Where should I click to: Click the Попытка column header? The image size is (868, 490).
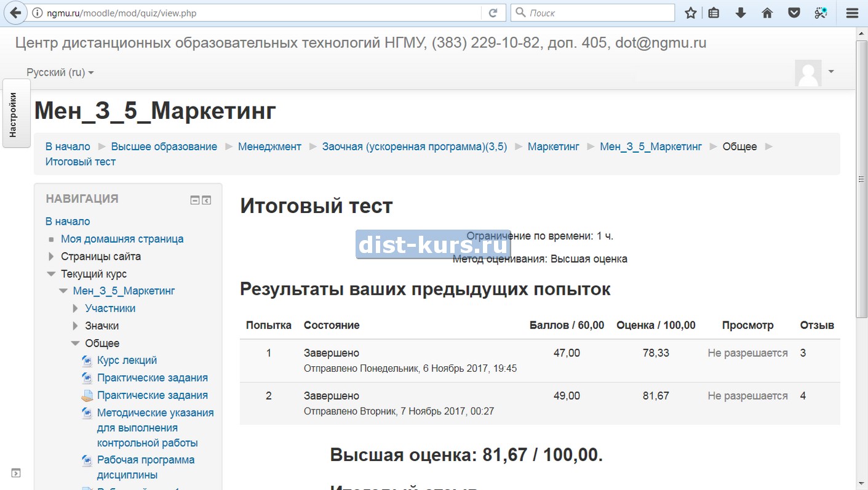pyautogui.click(x=269, y=325)
